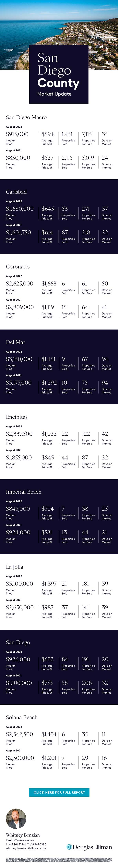
Task: Click the 'Click Here For Full Report' button
Action: pyautogui.click(x=59, y=792)
